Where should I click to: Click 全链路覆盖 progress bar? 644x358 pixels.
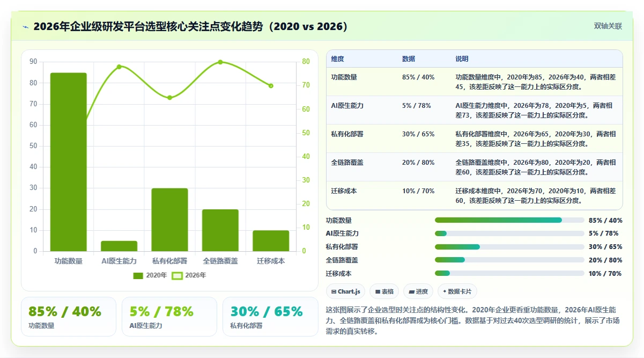click(x=509, y=260)
